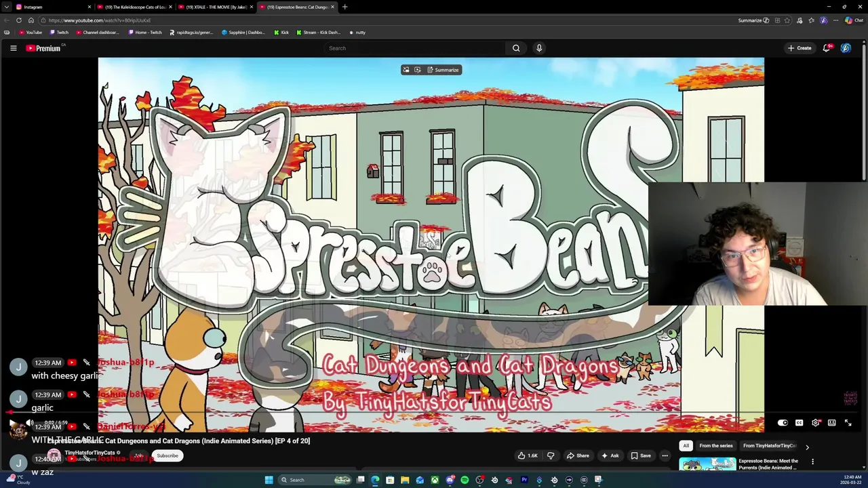Click the YouTube Premium logo
The image size is (868, 488).
pos(43,48)
